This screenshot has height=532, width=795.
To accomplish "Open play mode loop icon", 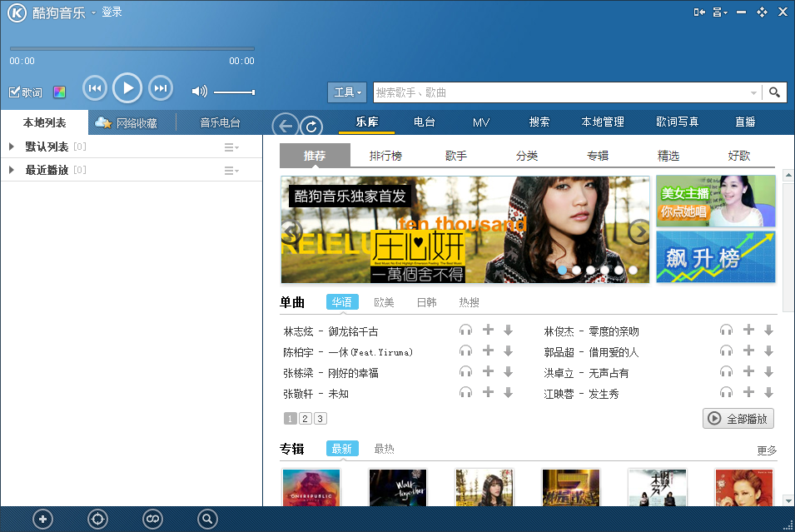I will tap(152, 519).
